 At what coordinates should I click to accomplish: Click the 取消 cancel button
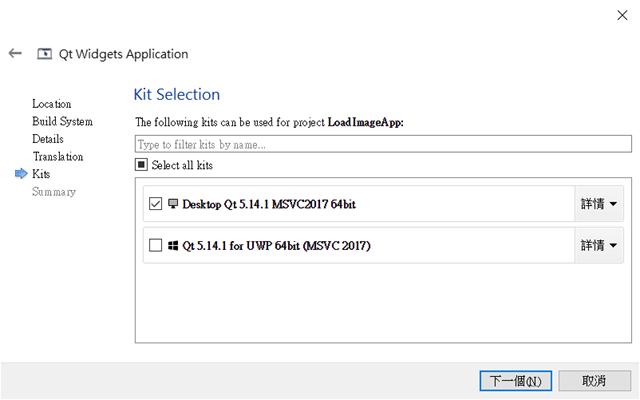(x=594, y=381)
